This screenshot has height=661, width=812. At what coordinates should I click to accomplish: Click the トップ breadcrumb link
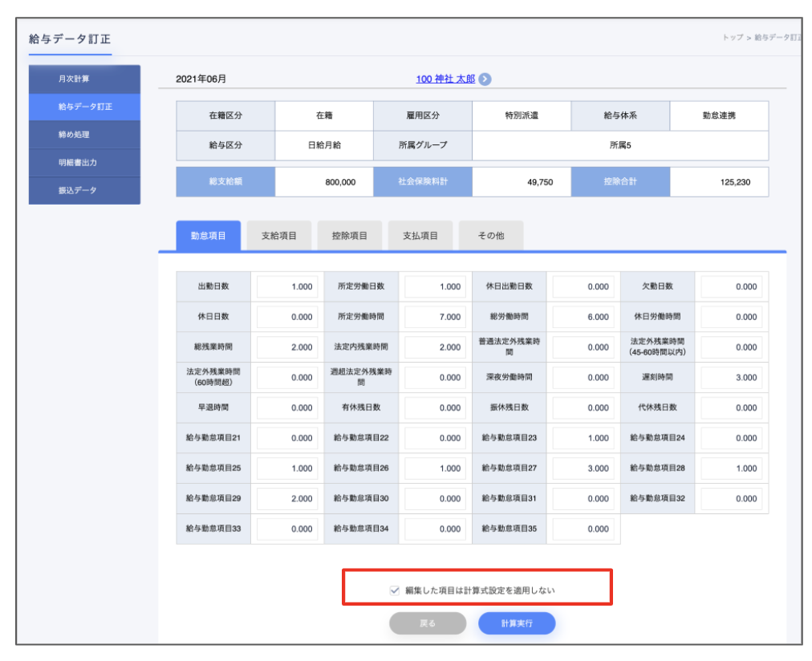pos(733,38)
